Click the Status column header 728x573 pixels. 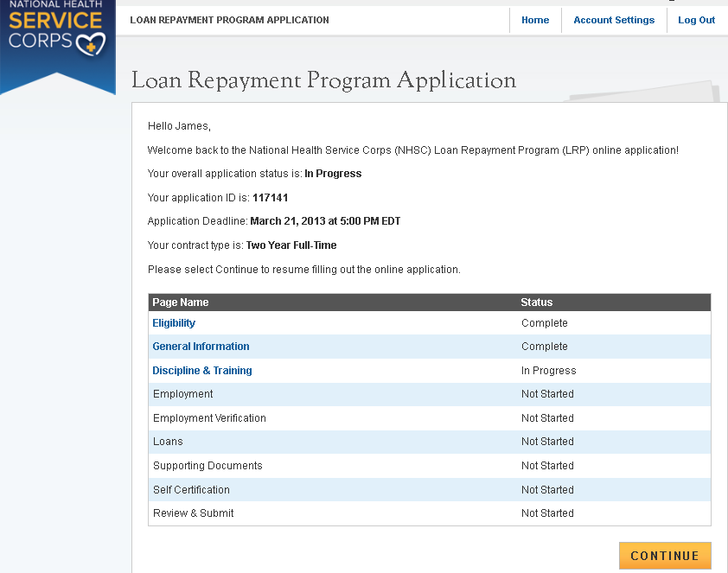[x=536, y=302]
